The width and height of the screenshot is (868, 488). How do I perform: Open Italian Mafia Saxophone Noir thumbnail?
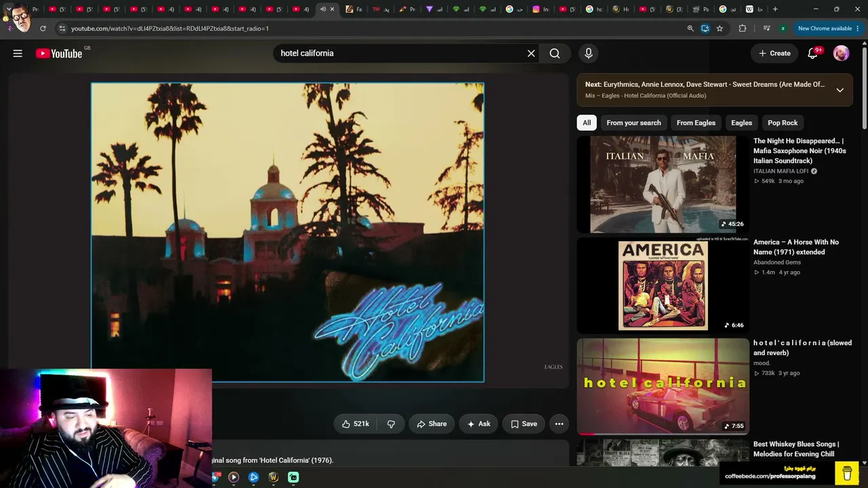click(663, 184)
